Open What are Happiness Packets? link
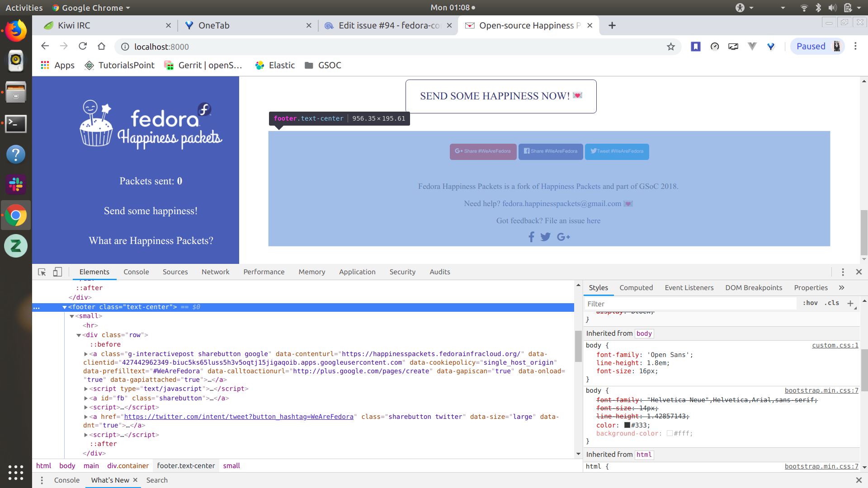Screen dimensions: 868x488 coord(151,241)
